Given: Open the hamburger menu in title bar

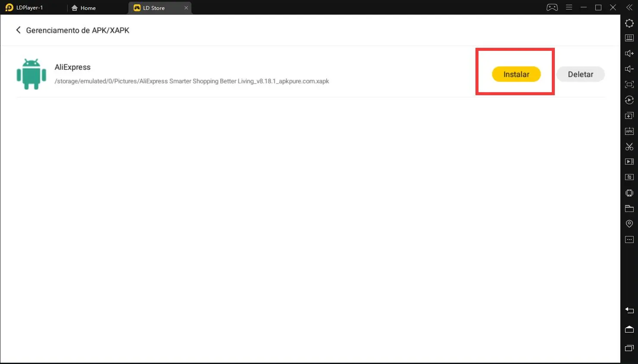Looking at the screenshot, I should tap(569, 7).
